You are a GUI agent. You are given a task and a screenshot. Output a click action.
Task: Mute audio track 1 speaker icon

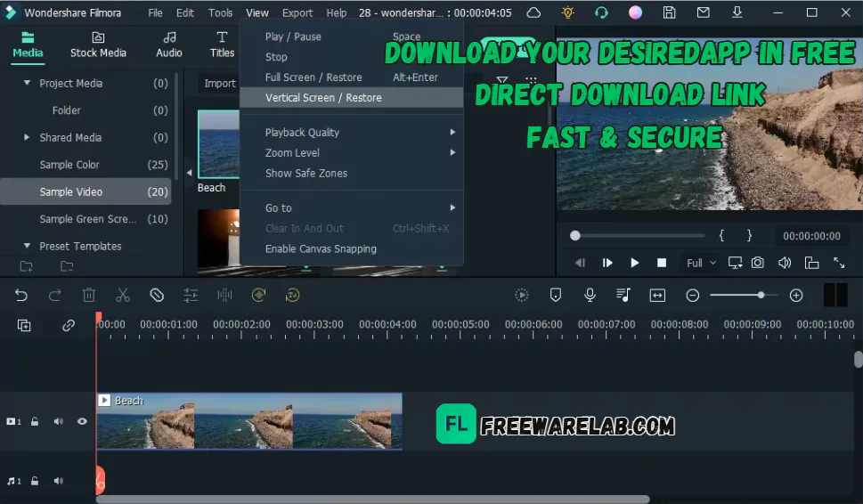coord(59,481)
